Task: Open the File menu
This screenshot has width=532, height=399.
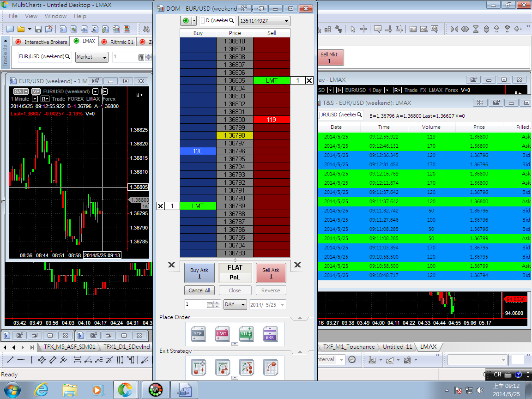Action: (13, 16)
